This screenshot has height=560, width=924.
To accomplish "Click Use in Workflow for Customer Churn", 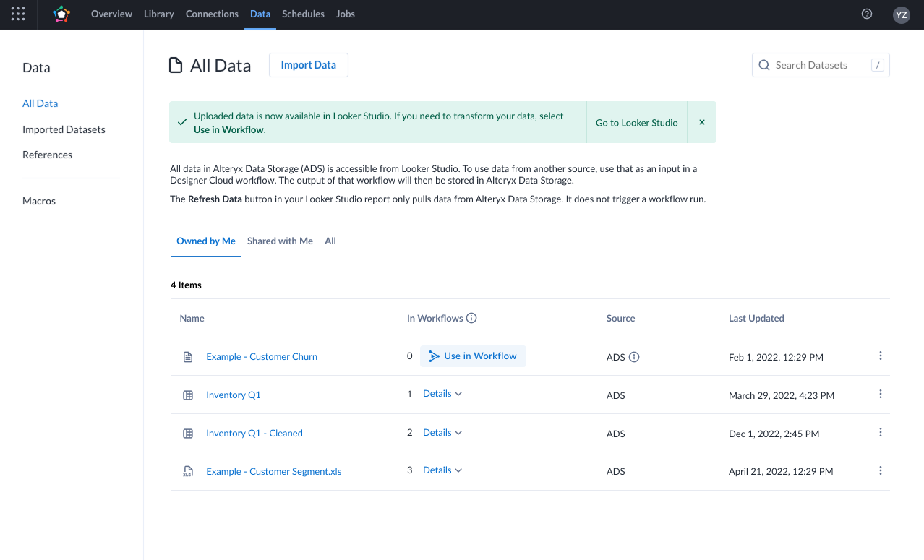I will click(473, 356).
